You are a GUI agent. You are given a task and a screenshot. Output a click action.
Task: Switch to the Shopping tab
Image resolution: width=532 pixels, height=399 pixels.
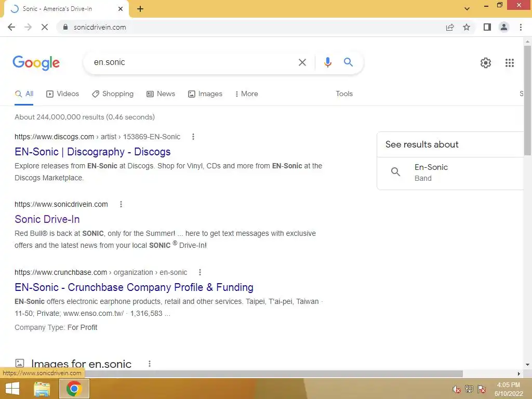pyautogui.click(x=113, y=94)
